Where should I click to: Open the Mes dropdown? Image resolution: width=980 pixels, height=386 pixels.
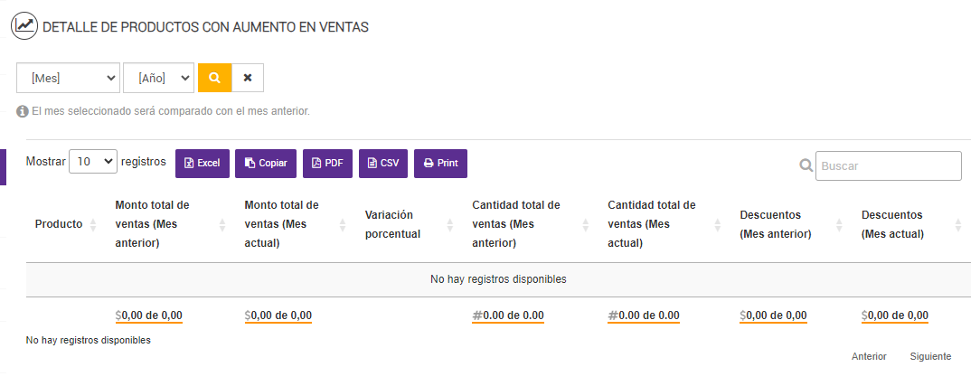click(x=68, y=78)
